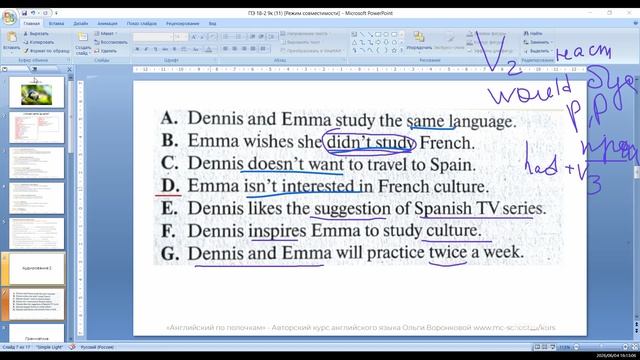Open PowerPoint help icon
The image size is (640, 360).
pyautogui.click(x=635, y=24)
